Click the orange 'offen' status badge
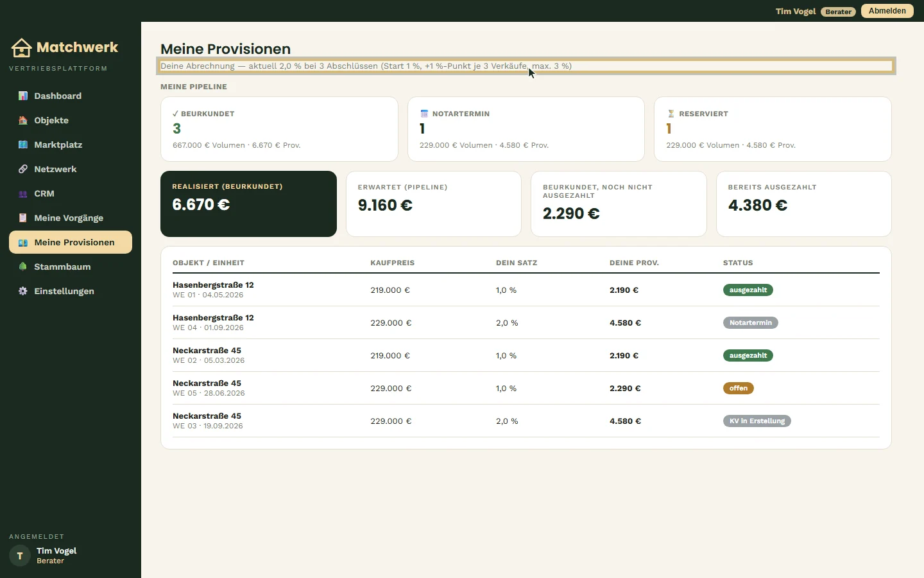 pyautogui.click(x=739, y=388)
